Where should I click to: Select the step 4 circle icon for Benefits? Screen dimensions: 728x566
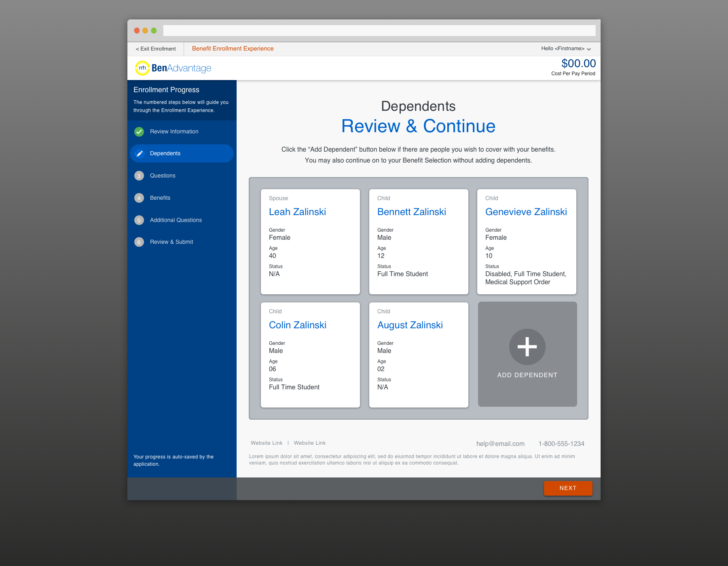tap(139, 198)
